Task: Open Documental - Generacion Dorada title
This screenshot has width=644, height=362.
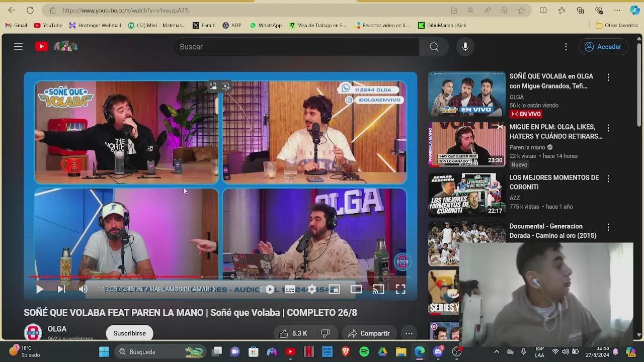Action: [x=553, y=231]
